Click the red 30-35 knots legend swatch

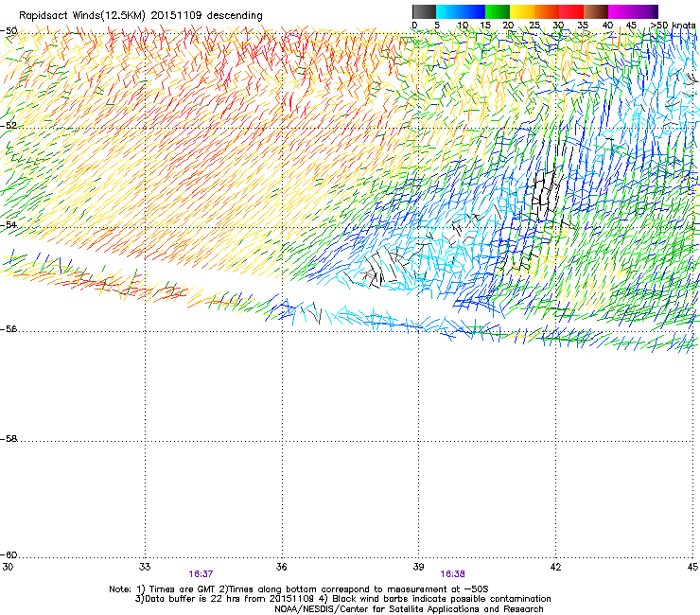point(571,11)
